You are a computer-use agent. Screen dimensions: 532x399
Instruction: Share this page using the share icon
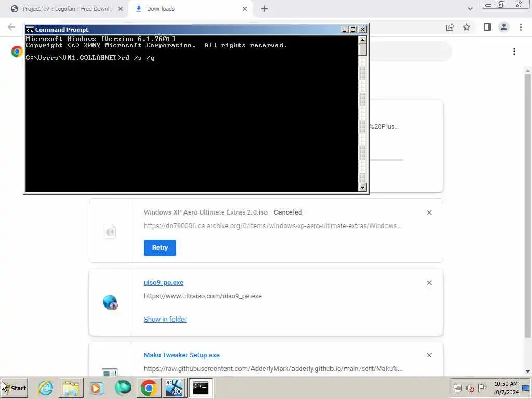tap(450, 27)
